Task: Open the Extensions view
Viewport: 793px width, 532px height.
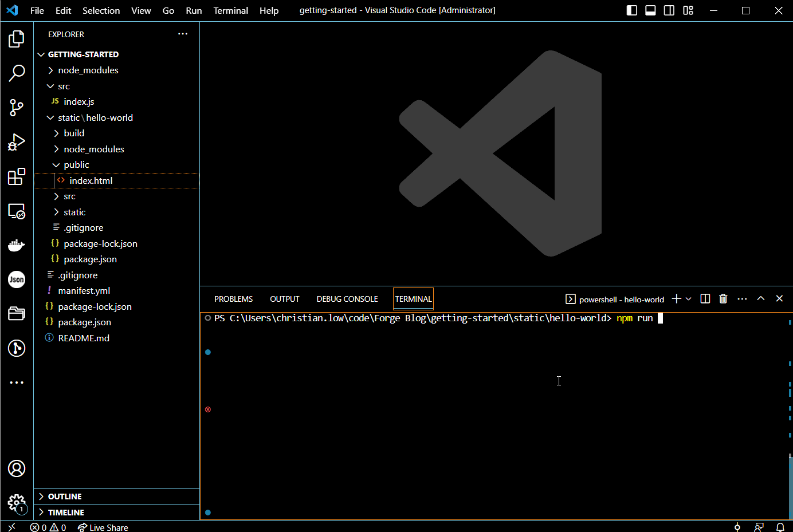Action: click(17, 177)
